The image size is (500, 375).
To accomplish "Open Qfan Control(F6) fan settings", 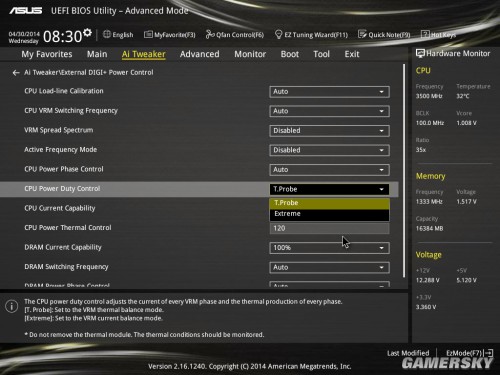I will tap(235, 35).
